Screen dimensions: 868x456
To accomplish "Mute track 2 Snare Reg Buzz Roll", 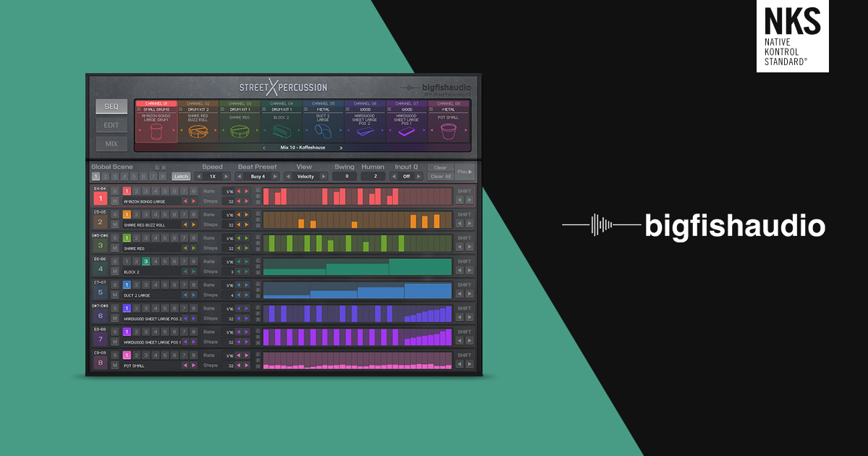I will click(115, 224).
